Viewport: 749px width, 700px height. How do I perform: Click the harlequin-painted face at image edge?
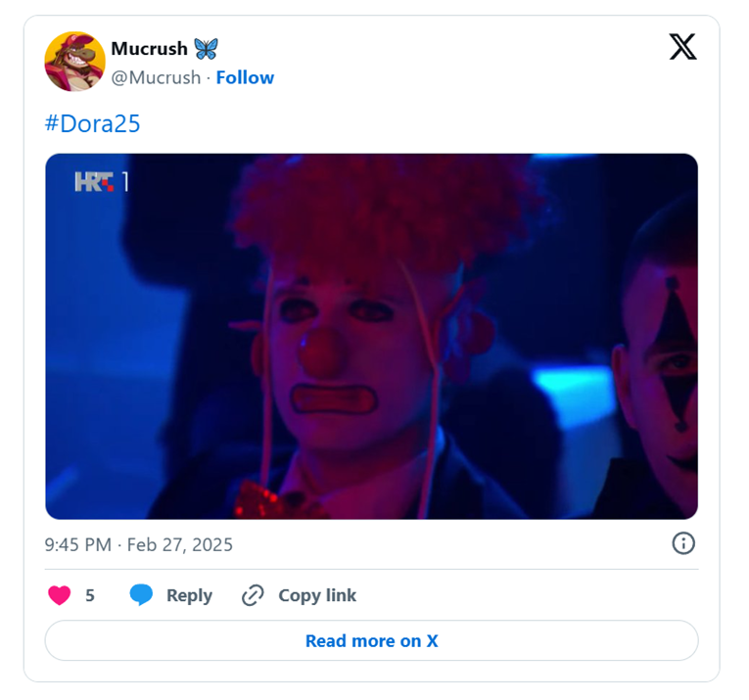pos(664,372)
